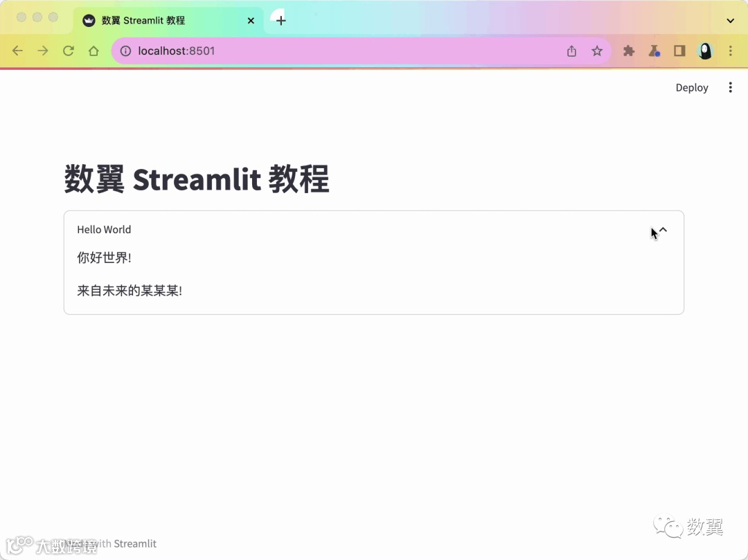Screen dimensions: 748x560
Task: Open the browser home page icon
Action: point(93,51)
